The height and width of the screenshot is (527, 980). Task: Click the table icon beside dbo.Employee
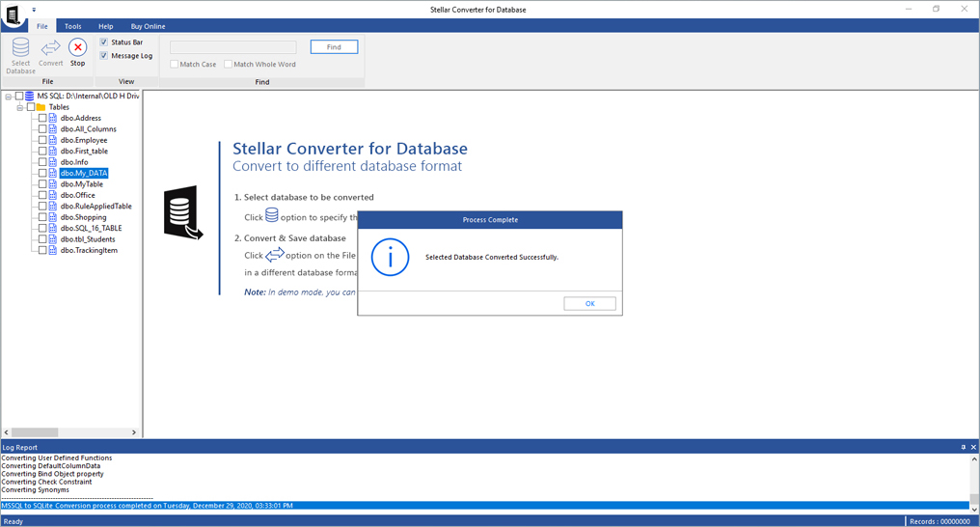[x=53, y=140]
